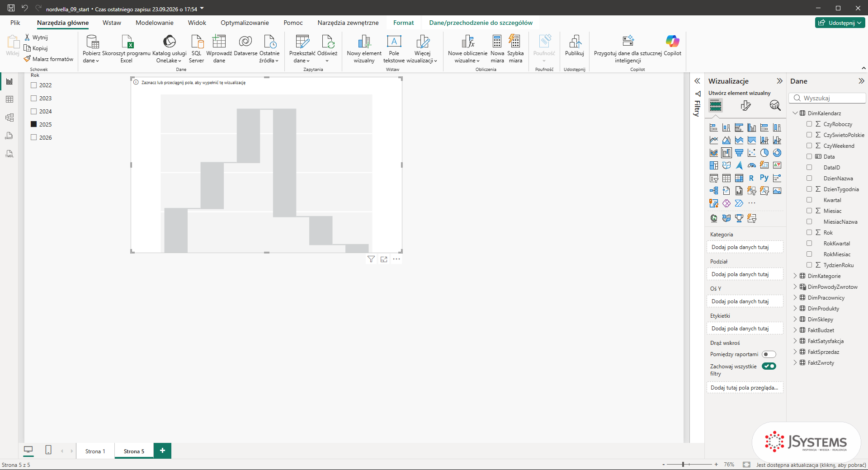This screenshot has width=868, height=470.
Task: Insert Pole tekstowe text box
Action: pos(394,49)
